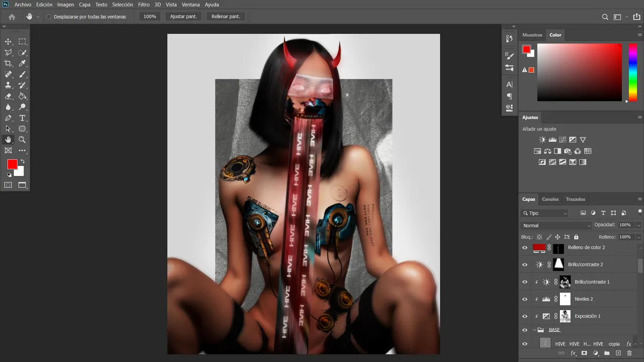Viewport: 644px width, 362px height.
Task: Switch to the Canales tab
Action: pyautogui.click(x=550, y=199)
